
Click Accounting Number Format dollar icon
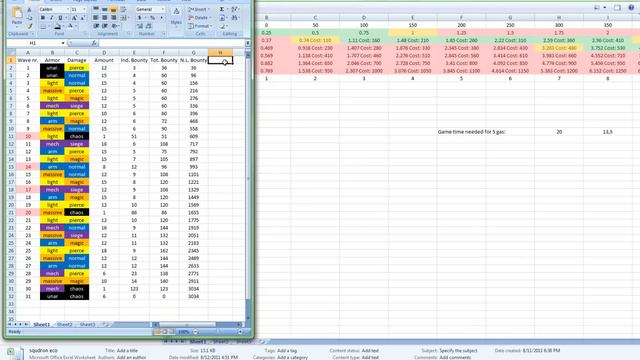click(x=140, y=18)
